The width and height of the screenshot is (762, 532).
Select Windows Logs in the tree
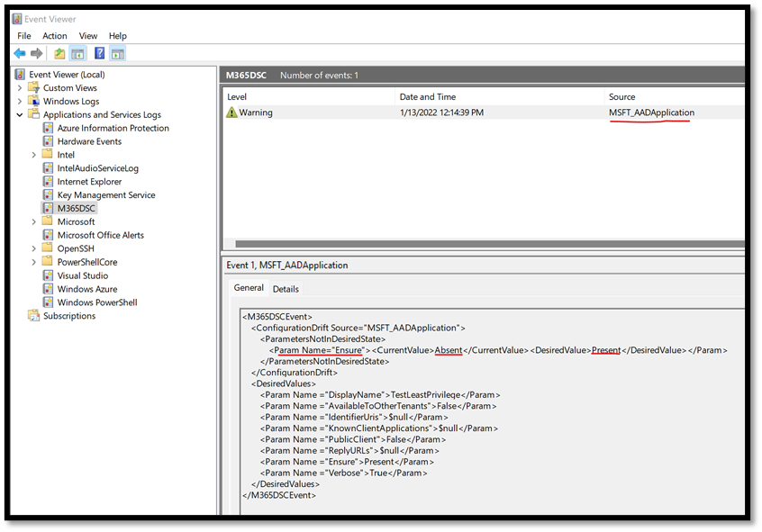tap(71, 101)
